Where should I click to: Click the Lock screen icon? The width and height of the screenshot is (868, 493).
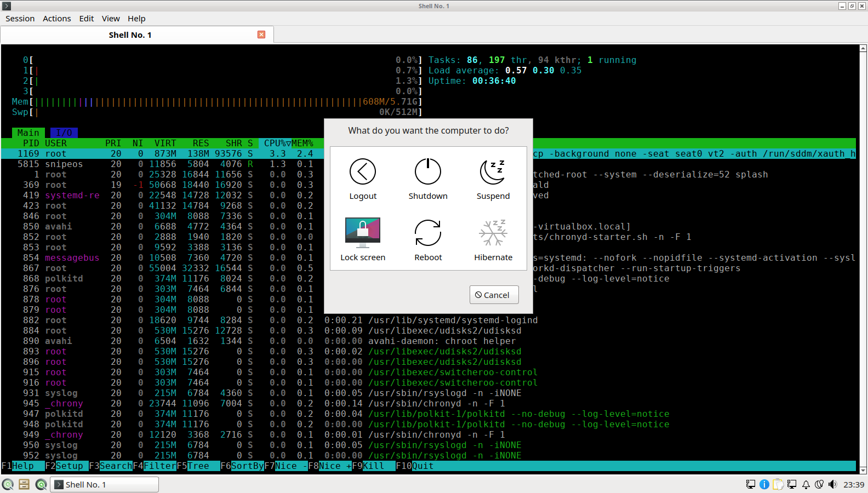[x=363, y=233]
